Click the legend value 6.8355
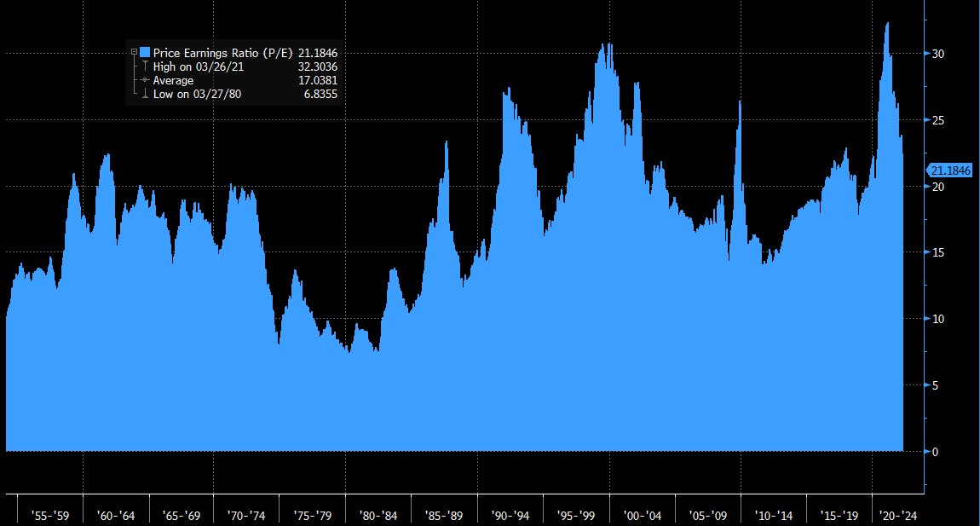This screenshot has height=526, width=980. (320, 95)
